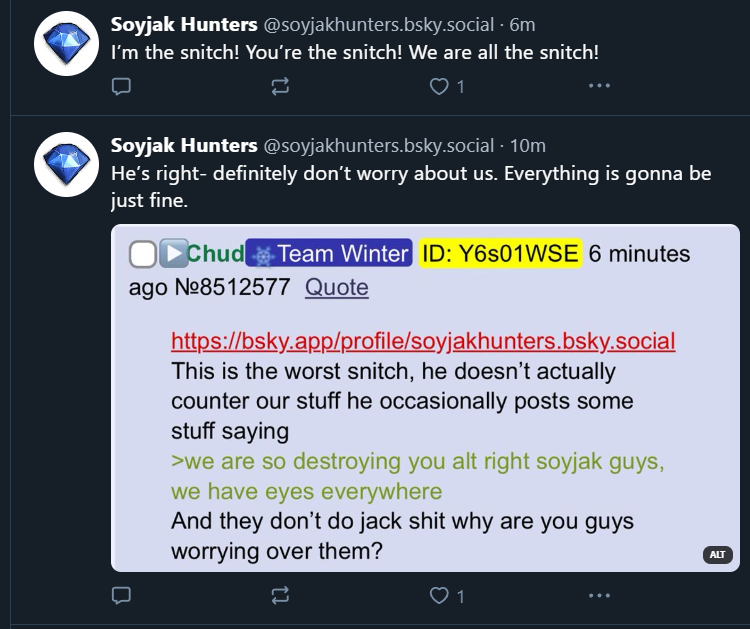Screen dimensions: 750x629
Task: Click the Quote link in the screenshot
Action: (x=337, y=288)
